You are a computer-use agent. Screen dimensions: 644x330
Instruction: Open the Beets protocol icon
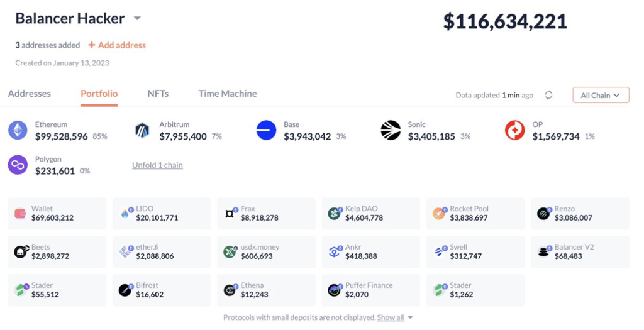pyautogui.click(x=21, y=251)
